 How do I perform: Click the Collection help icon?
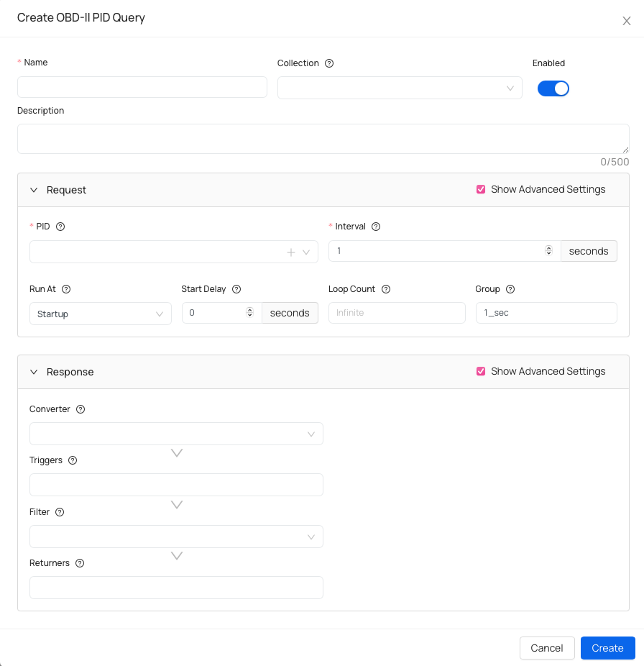[329, 63]
